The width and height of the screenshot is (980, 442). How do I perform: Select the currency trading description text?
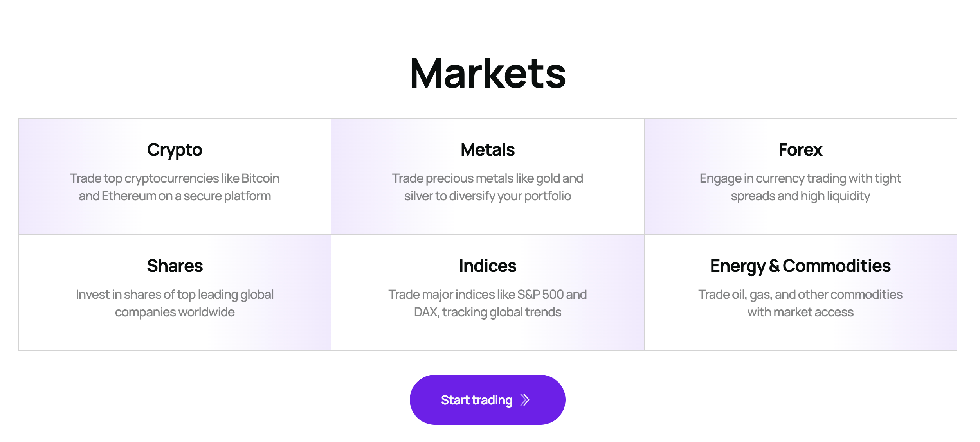point(800,187)
